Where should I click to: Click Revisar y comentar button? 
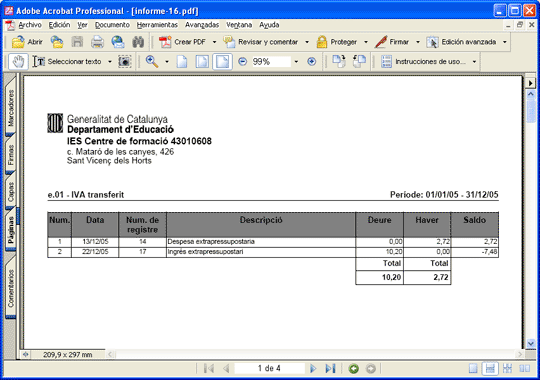click(x=261, y=42)
